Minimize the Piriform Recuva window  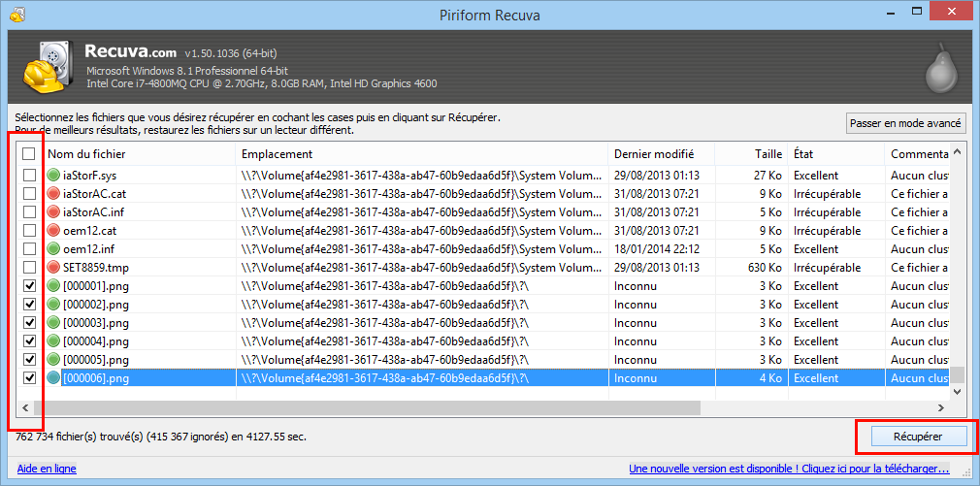click(890, 12)
